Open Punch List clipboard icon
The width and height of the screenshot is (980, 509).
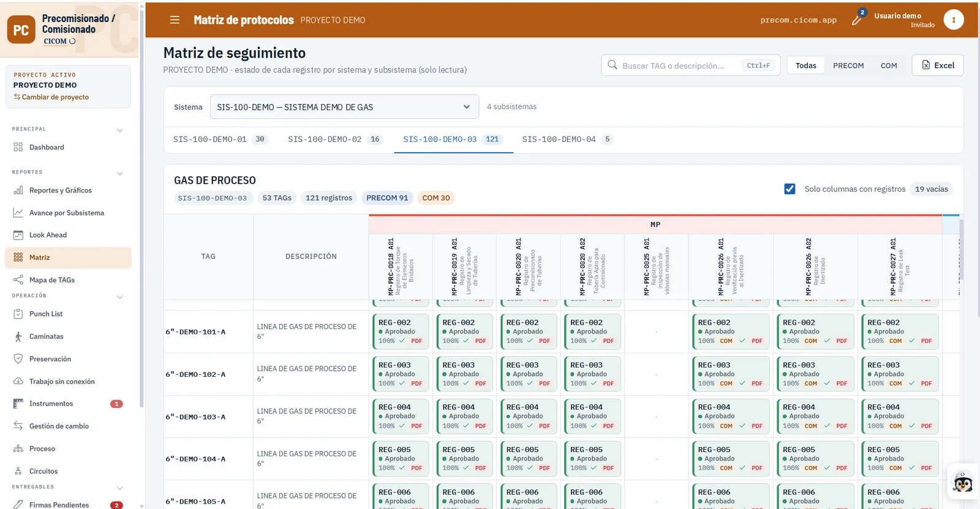(x=18, y=314)
